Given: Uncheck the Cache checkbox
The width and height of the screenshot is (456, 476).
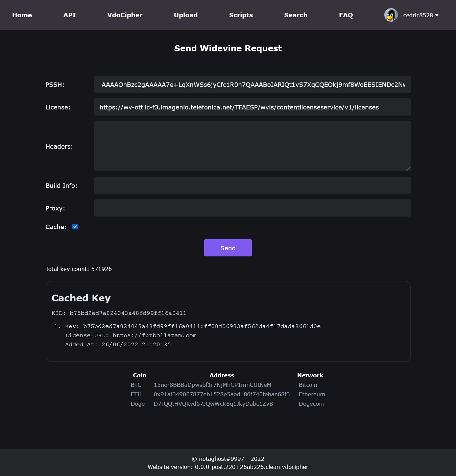Looking at the screenshot, I should (x=75, y=227).
